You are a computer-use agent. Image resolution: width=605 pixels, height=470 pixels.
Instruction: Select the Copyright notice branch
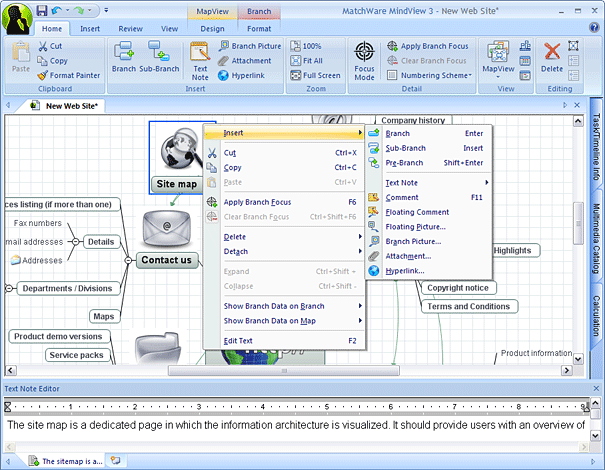[458, 288]
